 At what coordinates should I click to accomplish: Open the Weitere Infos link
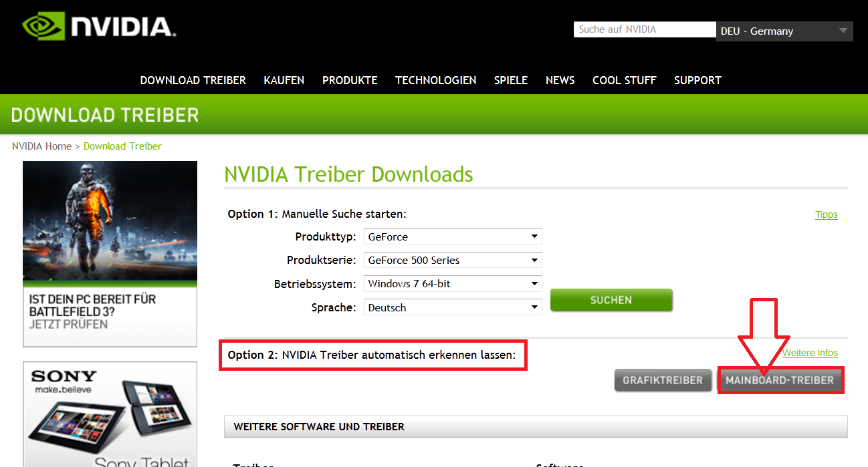(x=810, y=353)
